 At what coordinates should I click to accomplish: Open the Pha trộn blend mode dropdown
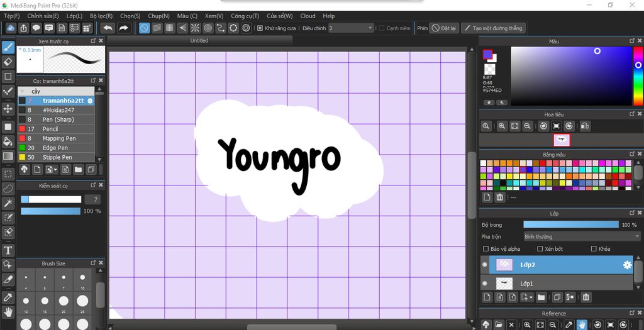(582, 237)
